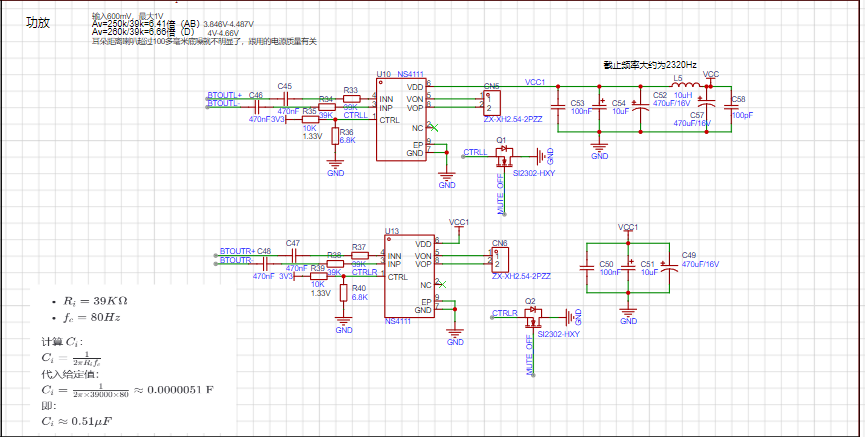The width and height of the screenshot is (865, 437).
Task: Click the U10 NS4111 amplifier chip body
Action: (x=401, y=120)
